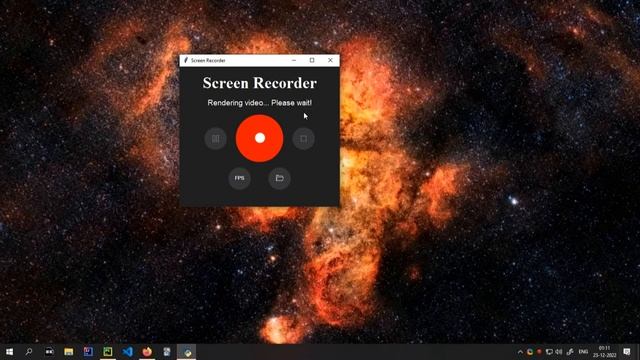Open Task View on the taskbar

[x=49, y=351]
